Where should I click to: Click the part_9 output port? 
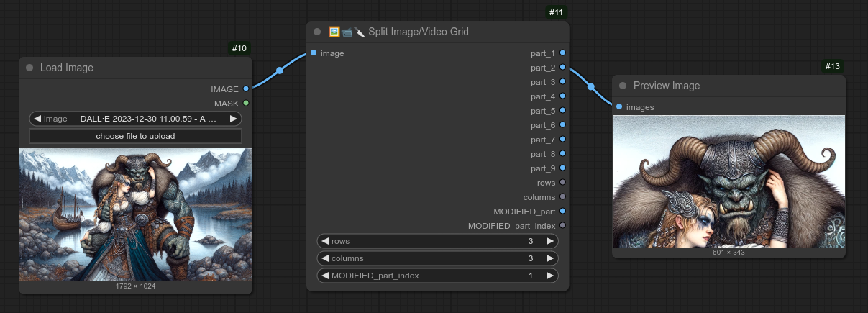coord(562,168)
